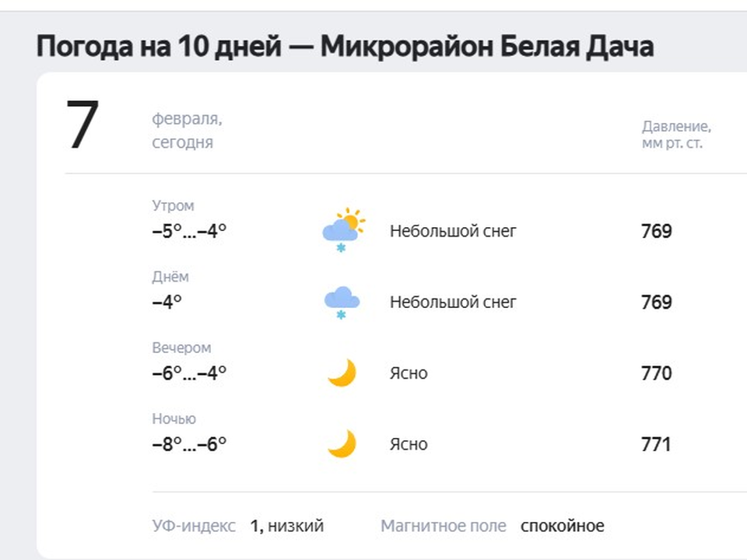The width and height of the screenshot is (747, 560).
Task: Select the Вечером temperature −6°…−4°
Action: pos(189,373)
